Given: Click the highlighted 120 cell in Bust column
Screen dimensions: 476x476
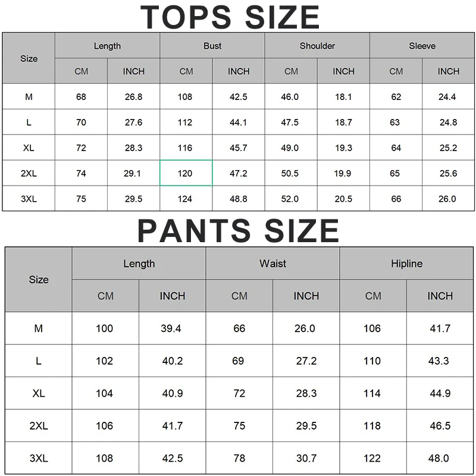Looking at the screenshot, I should point(186,173).
